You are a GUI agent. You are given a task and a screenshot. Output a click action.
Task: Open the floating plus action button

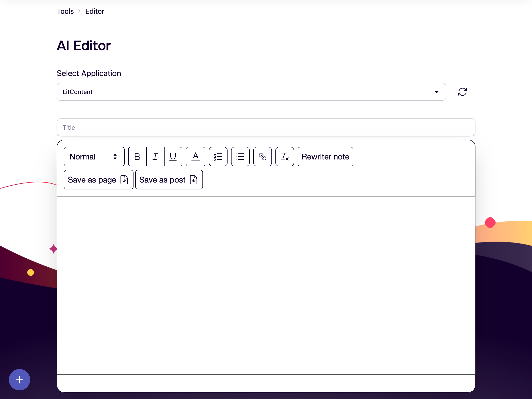click(19, 379)
